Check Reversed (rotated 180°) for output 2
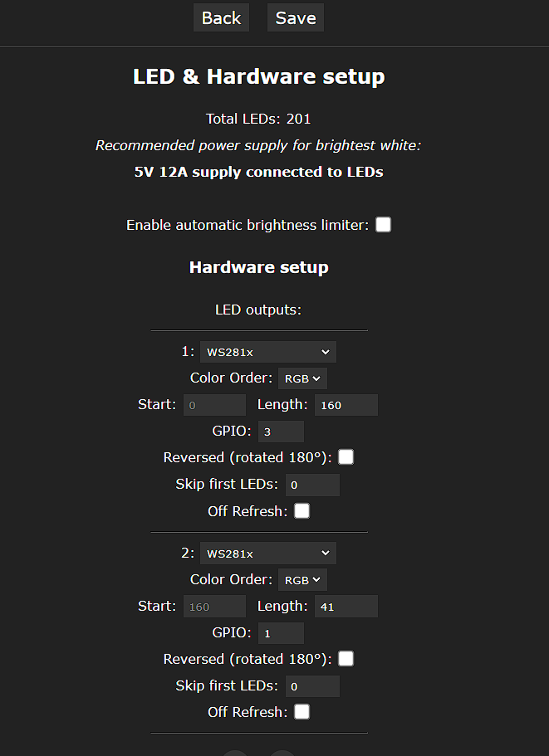This screenshot has height=756, width=549. [x=346, y=658]
